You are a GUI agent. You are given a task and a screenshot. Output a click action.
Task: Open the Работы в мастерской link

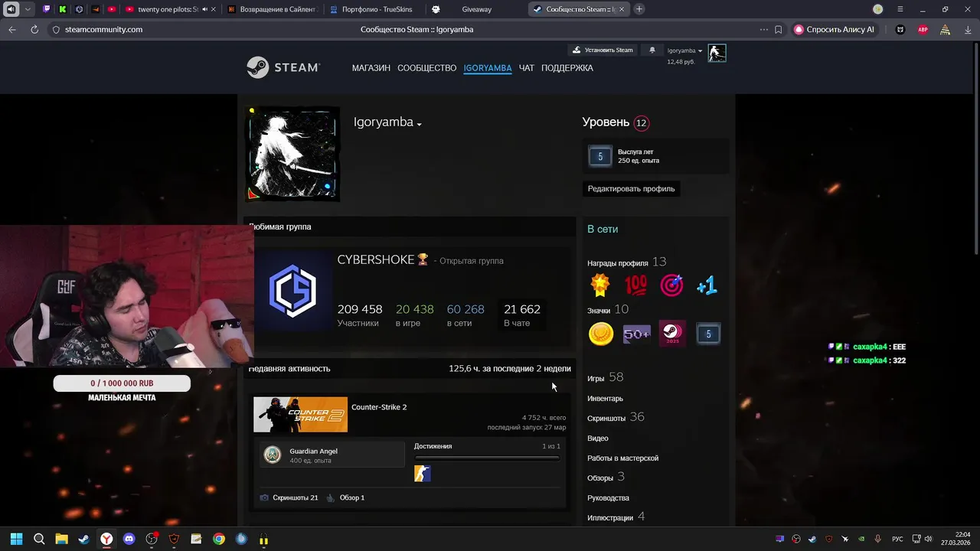(x=622, y=458)
